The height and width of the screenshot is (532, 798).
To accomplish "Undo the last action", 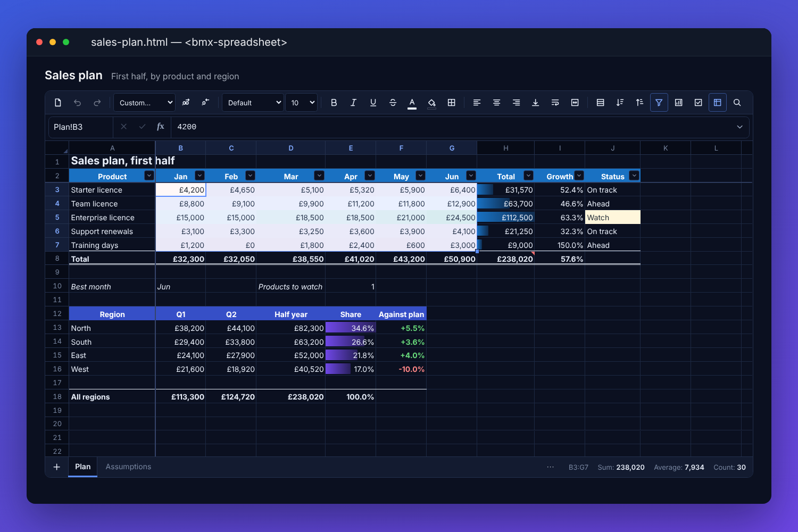I will (x=78, y=103).
